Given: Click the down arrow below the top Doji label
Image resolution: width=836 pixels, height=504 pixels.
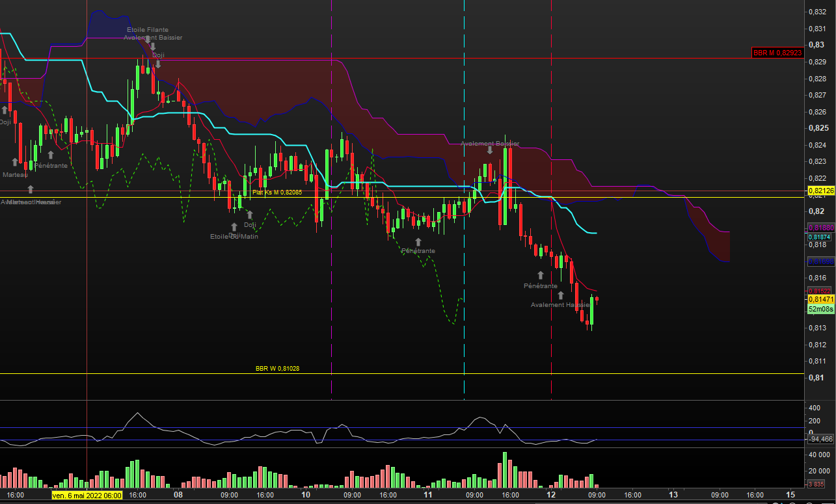Looking at the screenshot, I should coord(158,64).
